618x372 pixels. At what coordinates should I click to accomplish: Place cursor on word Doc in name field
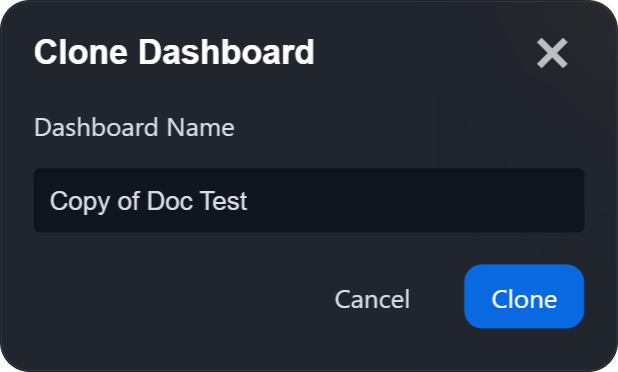point(170,201)
